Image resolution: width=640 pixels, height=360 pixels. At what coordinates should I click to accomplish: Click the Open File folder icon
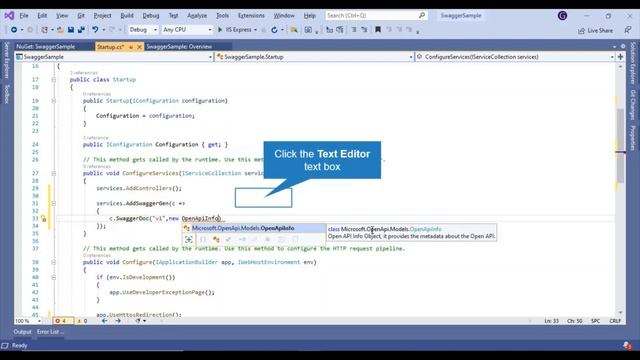60,30
